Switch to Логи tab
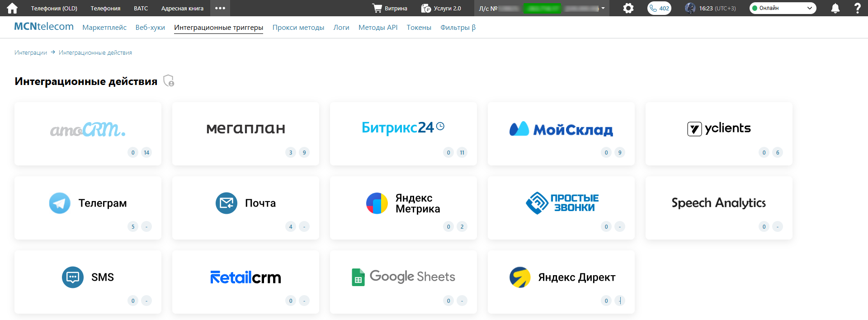The width and height of the screenshot is (868, 320). [341, 28]
